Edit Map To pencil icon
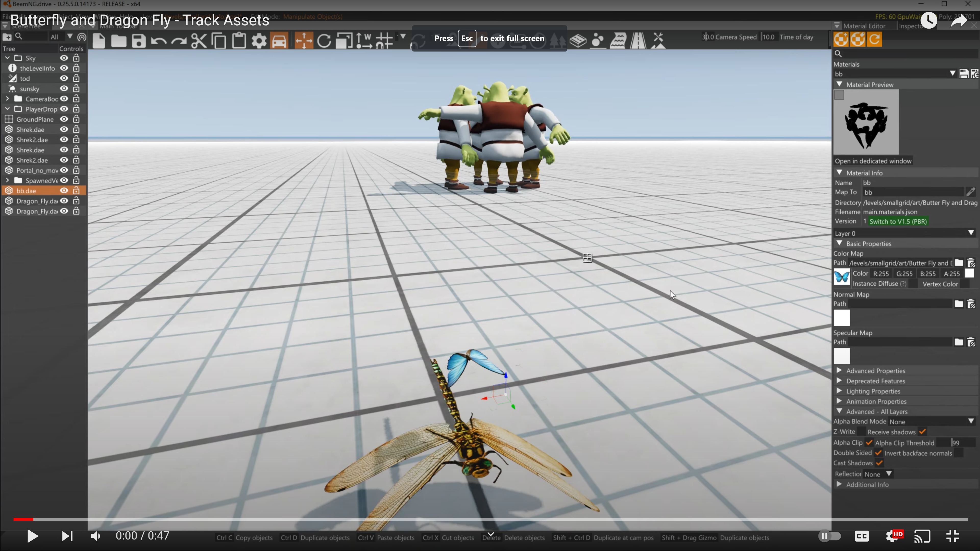The width and height of the screenshot is (980, 551). click(971, 192)
